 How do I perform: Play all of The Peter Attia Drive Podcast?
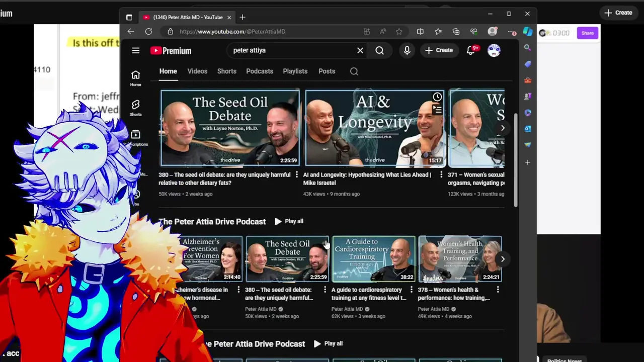pos(289,221)
